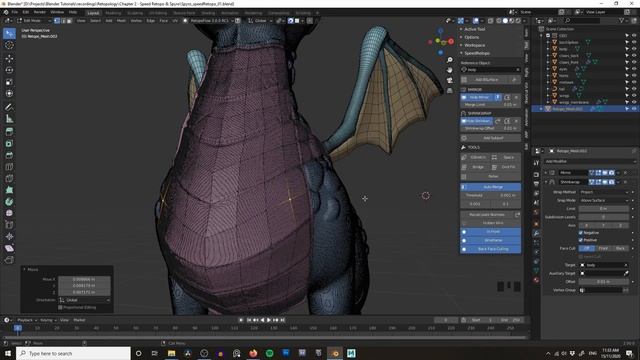This screenshot has height=360, width=640.
Task: Open the Mesh menu in viewport header
Action: [x=122, y=20]
